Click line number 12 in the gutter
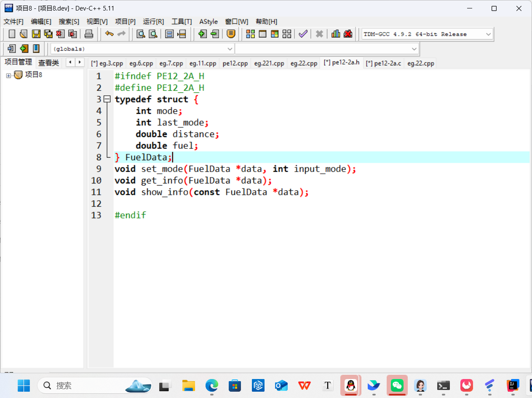532x398 pixels. tap(96, 204)
